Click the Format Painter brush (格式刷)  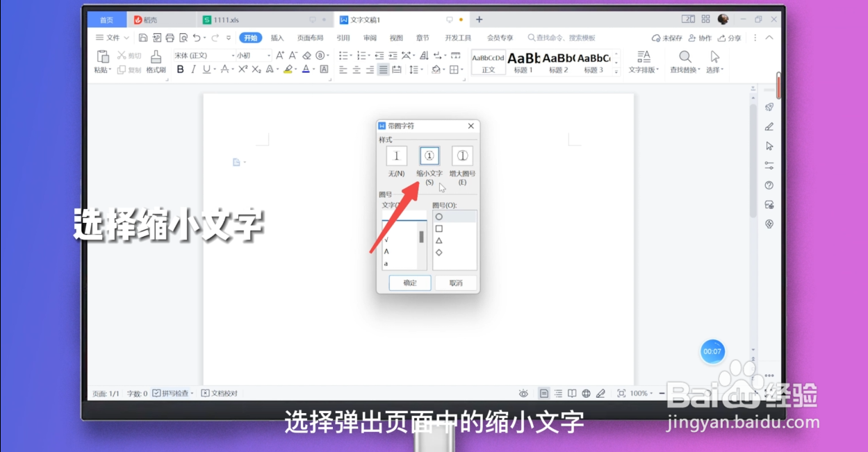156,57
